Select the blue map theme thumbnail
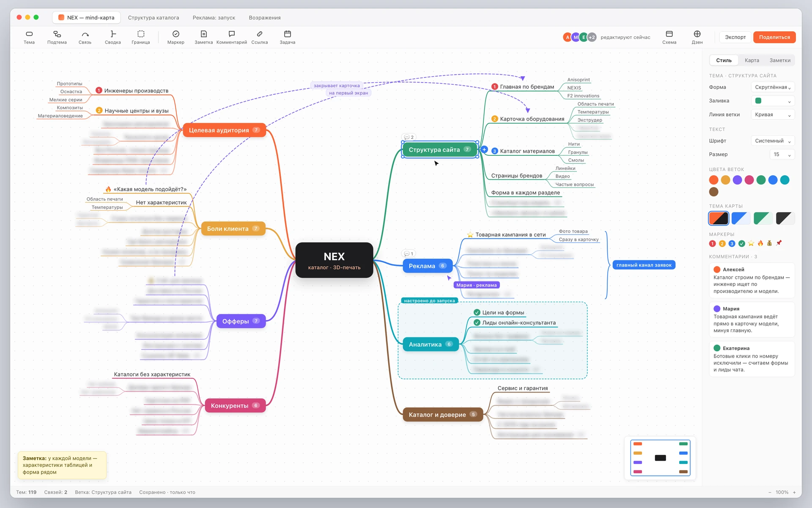 [741, 218]
